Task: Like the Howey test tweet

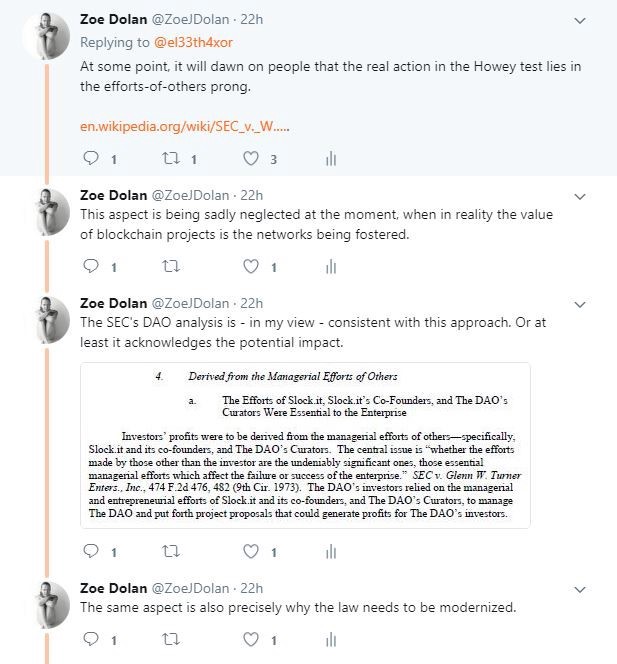Action: (x=252, y=158)
